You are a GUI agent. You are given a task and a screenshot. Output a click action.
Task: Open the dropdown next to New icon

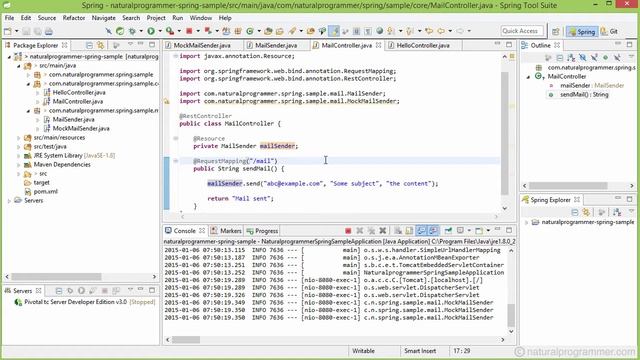coord(17,31)
